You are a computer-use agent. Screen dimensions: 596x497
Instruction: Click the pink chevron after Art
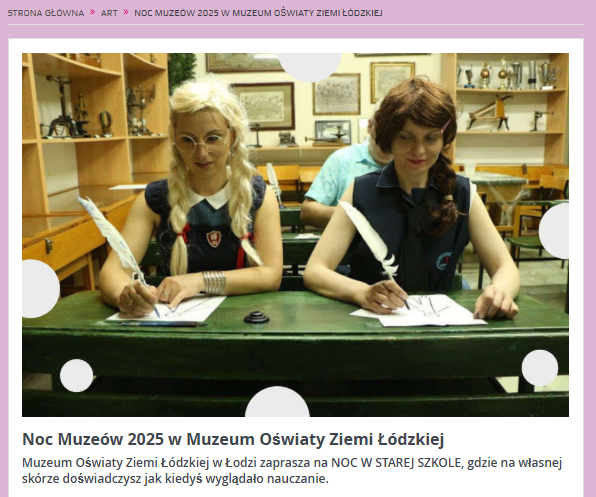[x=126, y=12]
